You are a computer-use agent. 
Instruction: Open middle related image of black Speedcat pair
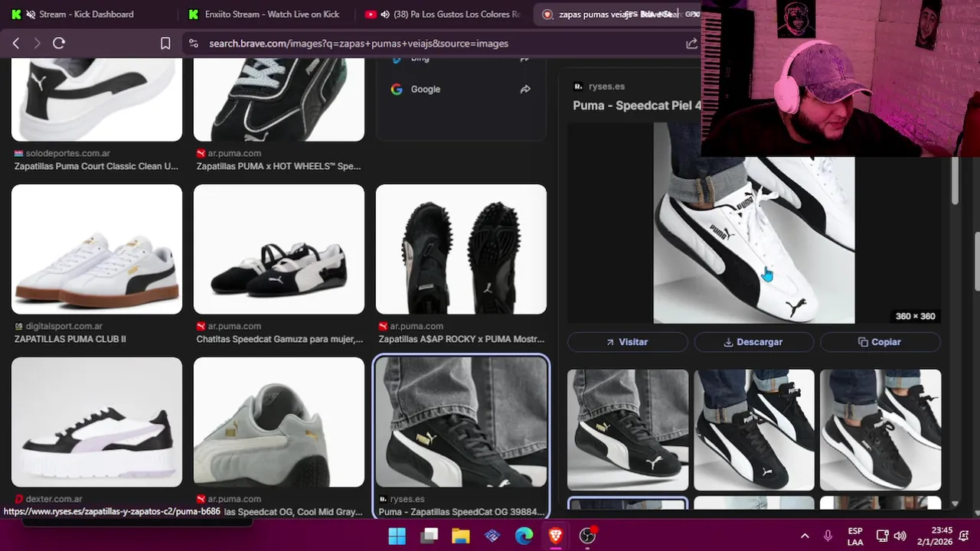click(754, 430)
